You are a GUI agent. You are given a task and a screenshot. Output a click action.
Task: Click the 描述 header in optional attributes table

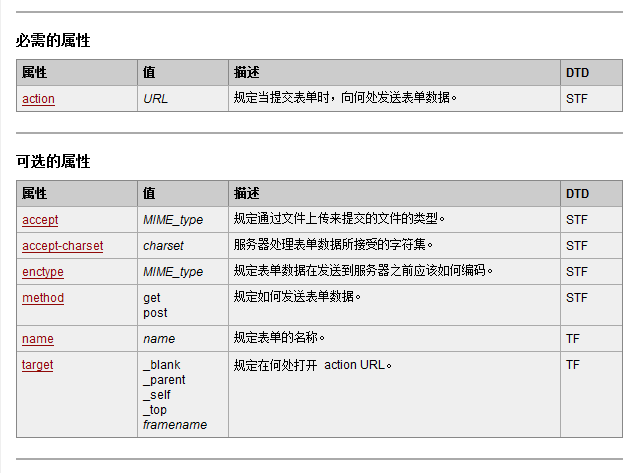247,193
